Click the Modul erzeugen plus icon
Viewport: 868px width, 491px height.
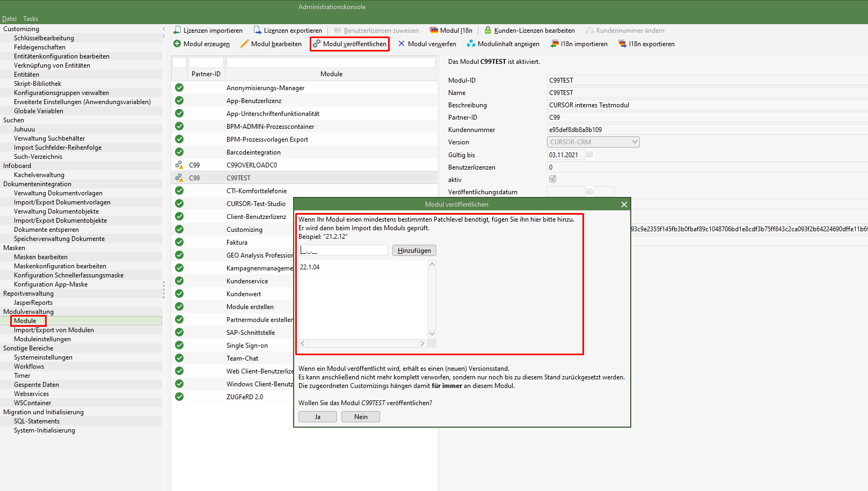click(x=177, y=44)
